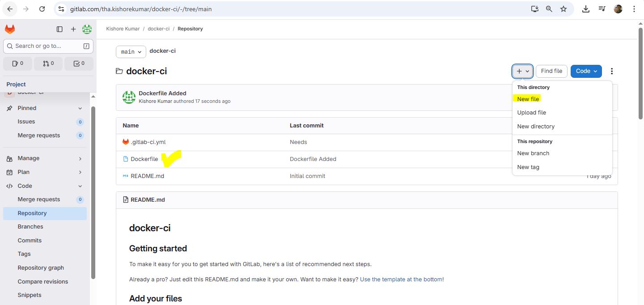
Task: Open the main branch selector dropdown
Action: coord(131,52)
